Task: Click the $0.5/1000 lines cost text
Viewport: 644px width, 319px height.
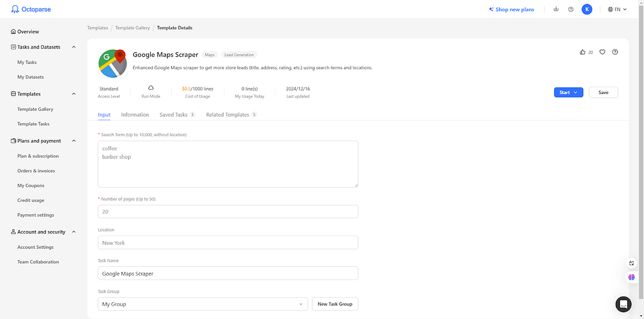Action: [197, 89]
